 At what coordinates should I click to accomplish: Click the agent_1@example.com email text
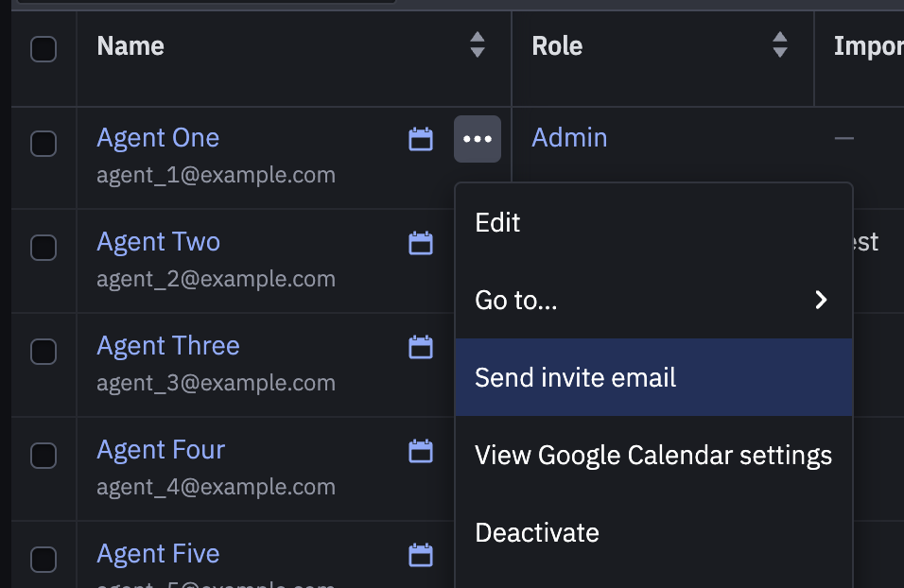[217, 175]
